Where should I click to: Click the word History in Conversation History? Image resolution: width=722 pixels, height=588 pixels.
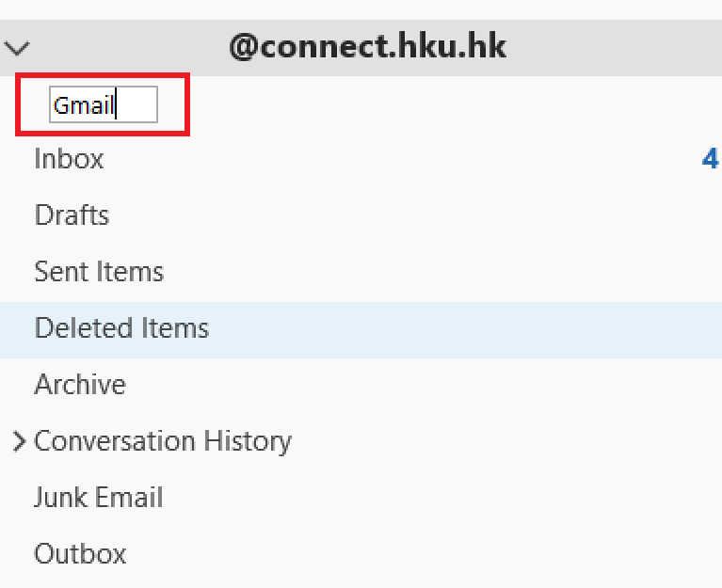248,441
